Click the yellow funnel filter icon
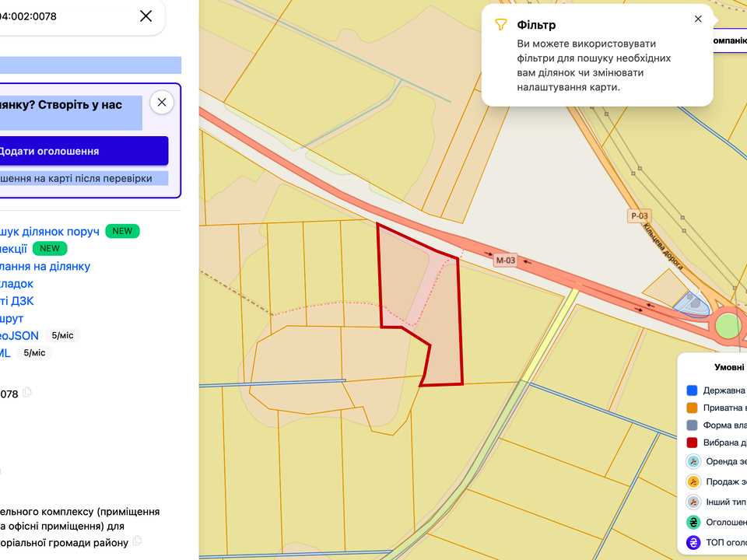The height and width of the screenshot is (560, 747). (500, 25)
